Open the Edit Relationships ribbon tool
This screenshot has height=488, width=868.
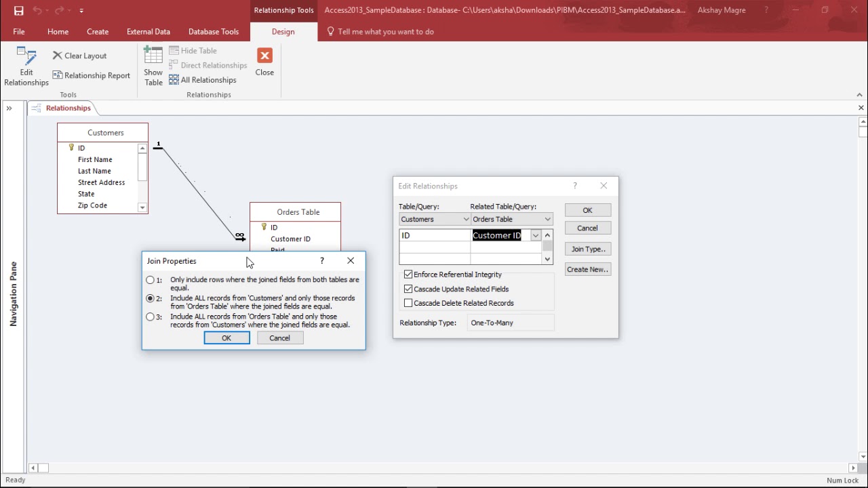pos(26,66)
